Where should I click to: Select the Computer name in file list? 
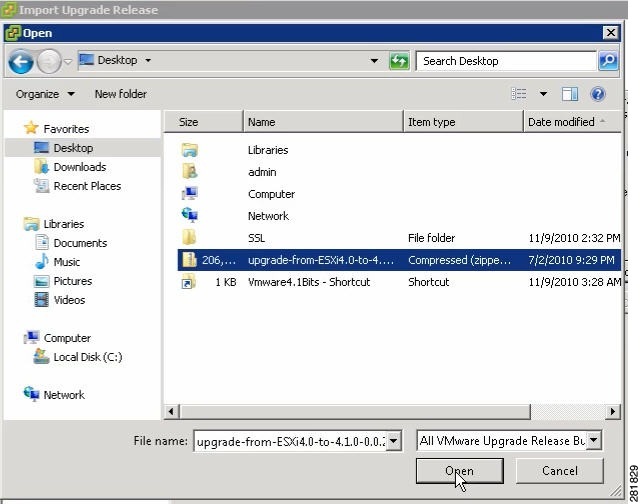coord(271,194)
